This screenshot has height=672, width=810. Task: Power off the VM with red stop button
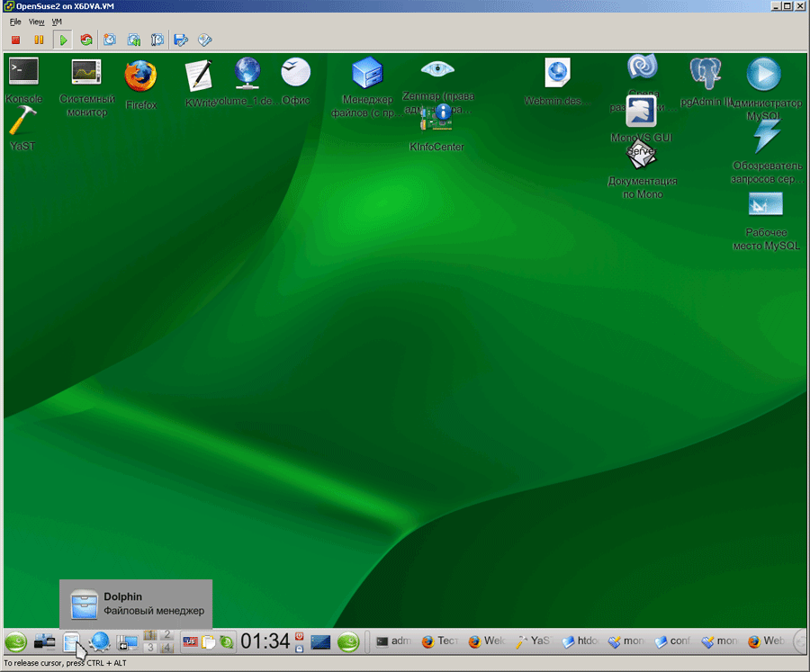pyautogui.click(x=15, y=40)
